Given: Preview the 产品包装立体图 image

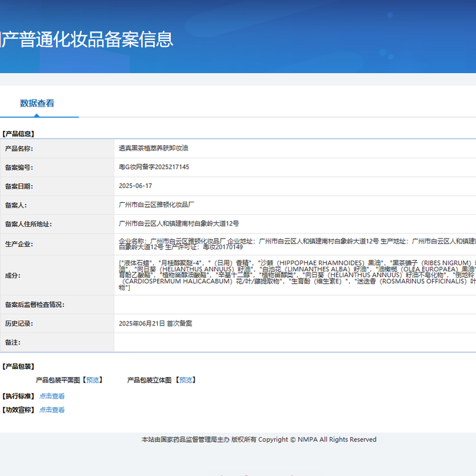Looking at the screenshot, I should pyautogui.click(x=185, y=380).
